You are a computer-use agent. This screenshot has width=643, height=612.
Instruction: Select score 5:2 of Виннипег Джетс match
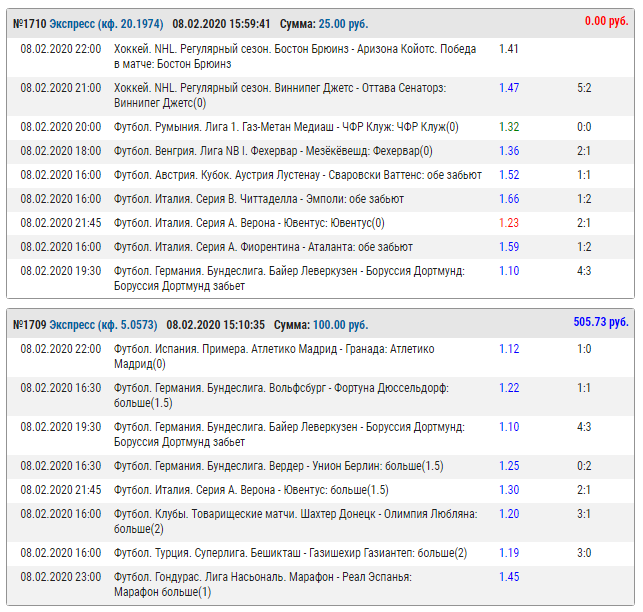point(584,88)
